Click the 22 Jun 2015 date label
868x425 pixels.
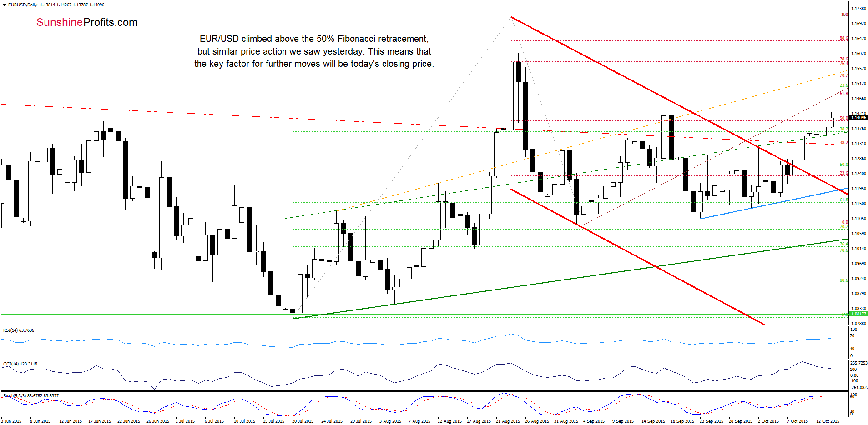pyautogui.click(x=129, y=421)
